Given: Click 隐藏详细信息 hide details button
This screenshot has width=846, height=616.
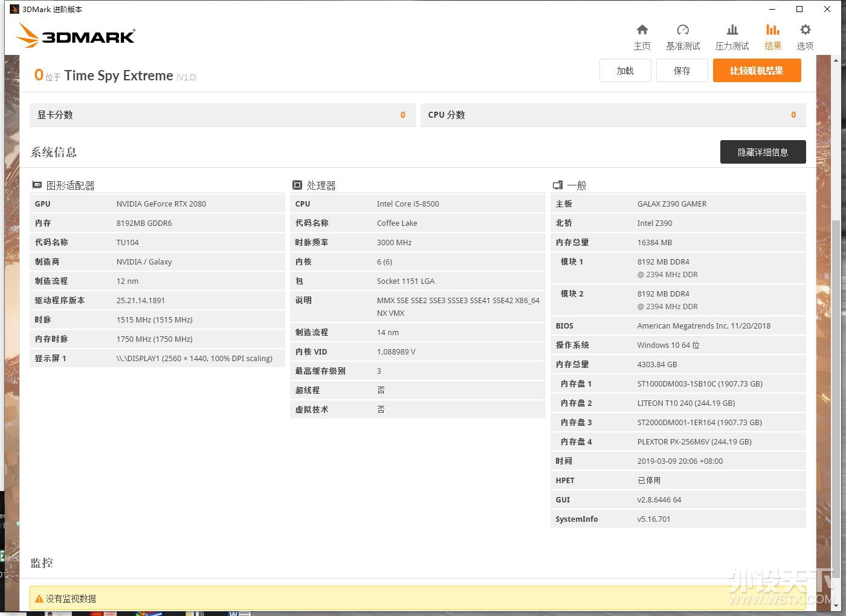Looking at the screenshot, I should 763,152.
